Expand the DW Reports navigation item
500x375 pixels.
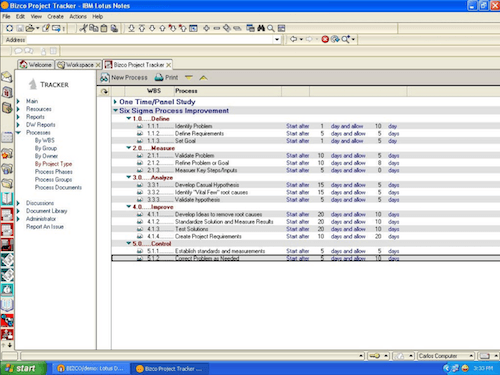tap(19, 125)
